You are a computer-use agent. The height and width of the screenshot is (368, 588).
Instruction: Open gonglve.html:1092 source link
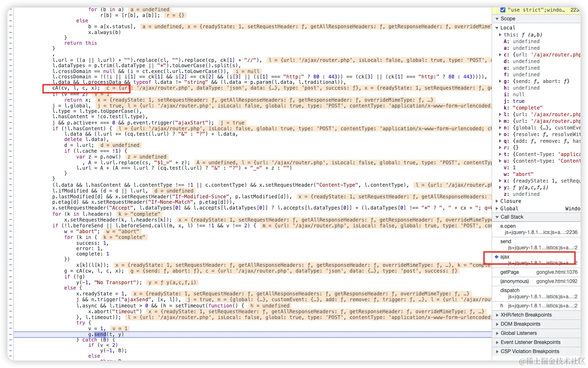coord(556,281)
